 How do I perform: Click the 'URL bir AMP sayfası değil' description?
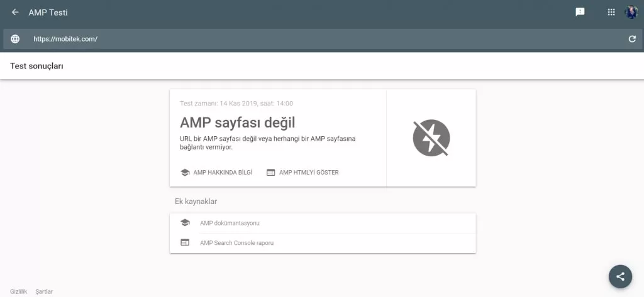(268, 143)
